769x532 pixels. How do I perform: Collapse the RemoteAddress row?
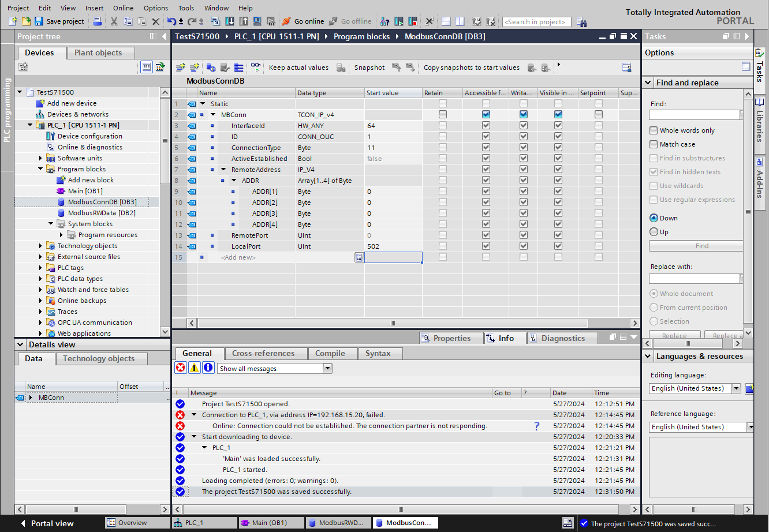(223, 170)
